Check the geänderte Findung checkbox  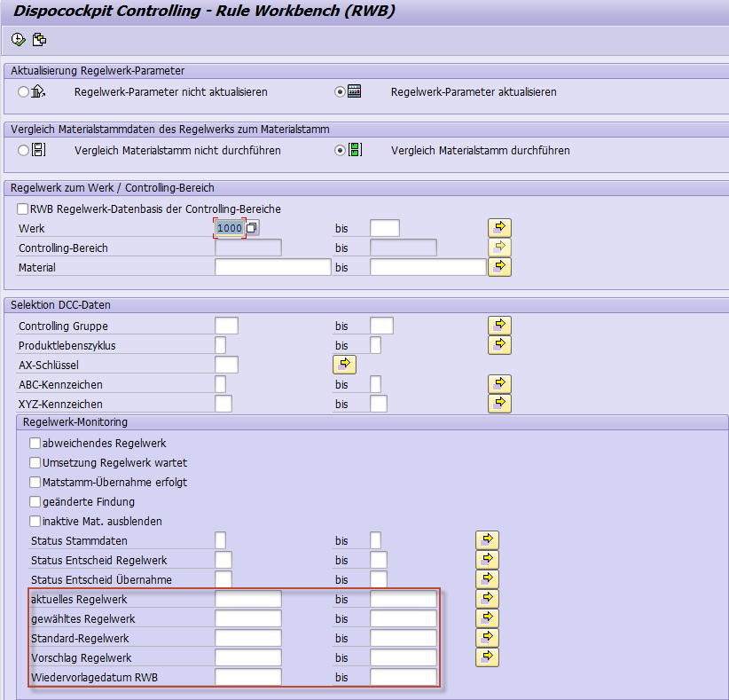coord(35,501)
